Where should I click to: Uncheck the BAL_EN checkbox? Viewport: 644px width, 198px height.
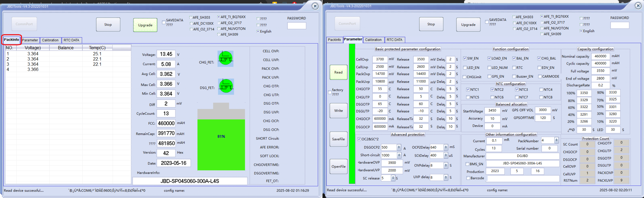click(x=514, y=58)
